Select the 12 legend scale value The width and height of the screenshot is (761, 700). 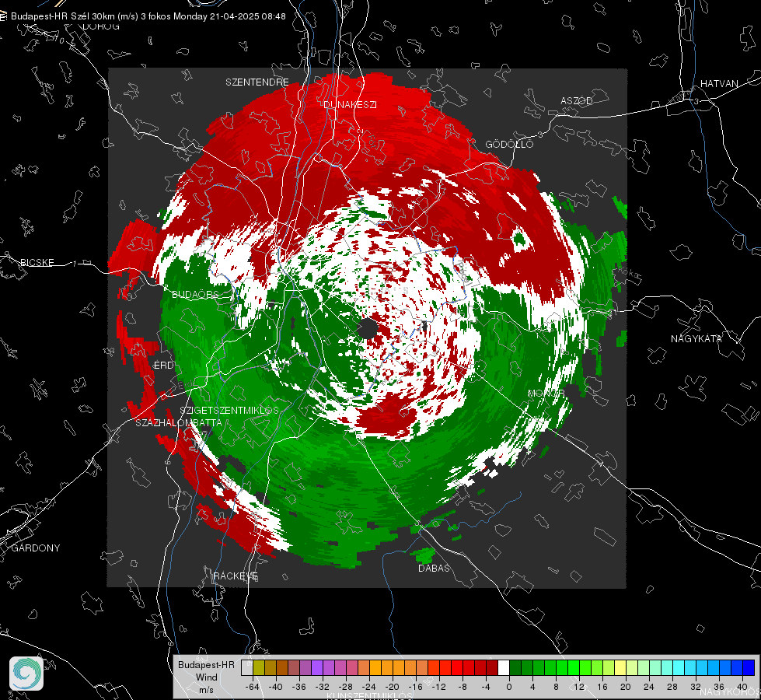pos(578,687)
